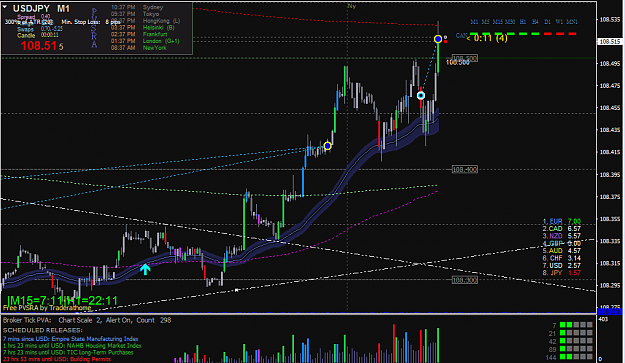Click the H4 timeframe label
Image resolution: width=625 pixels, height=363 pixels.
click(535, 22)
